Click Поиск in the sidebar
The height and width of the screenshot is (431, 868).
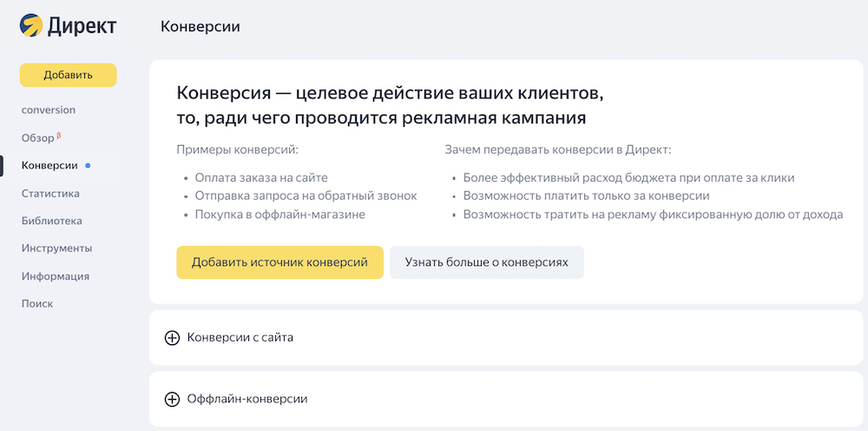(x=37, y=304)
